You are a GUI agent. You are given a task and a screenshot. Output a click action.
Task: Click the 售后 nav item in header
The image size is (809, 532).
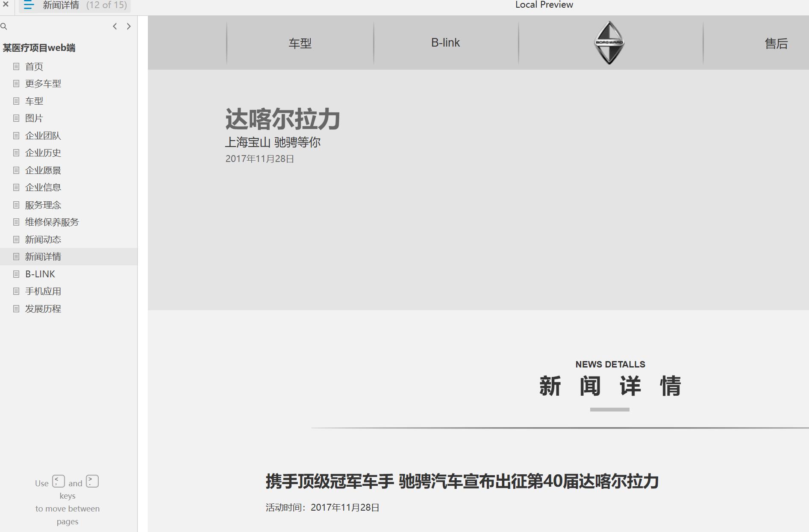pos(776,44)
